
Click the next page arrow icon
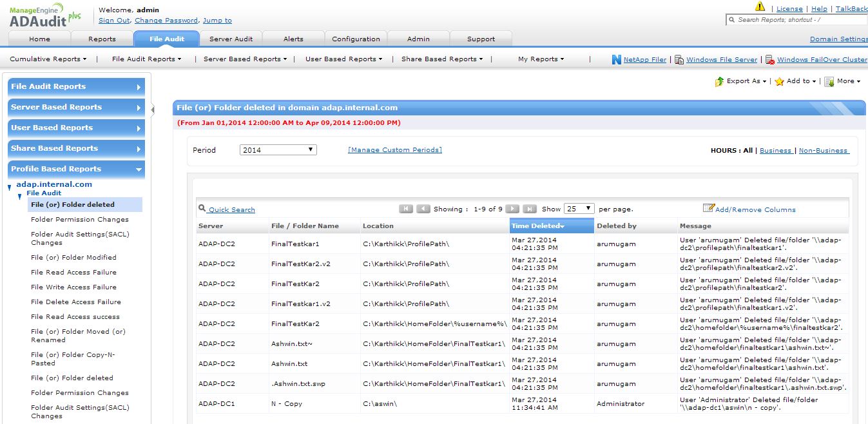pyautogui.click(x=512, y=209)
